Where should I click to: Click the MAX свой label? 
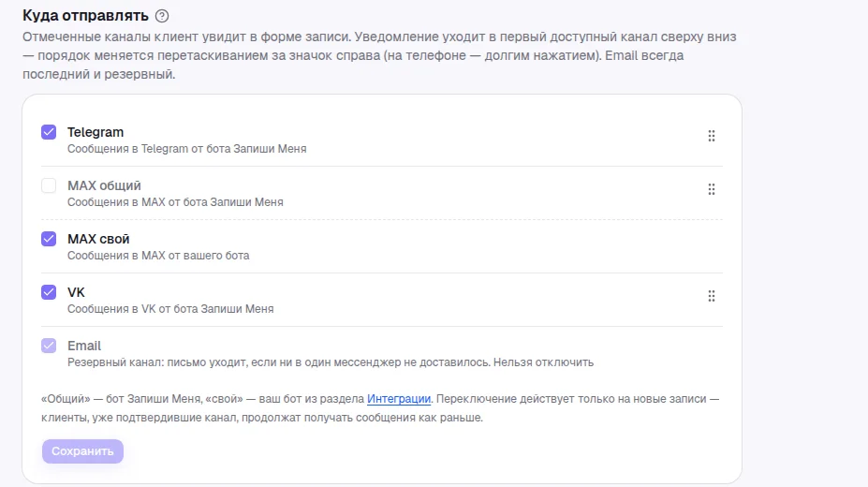click(98, 239)
